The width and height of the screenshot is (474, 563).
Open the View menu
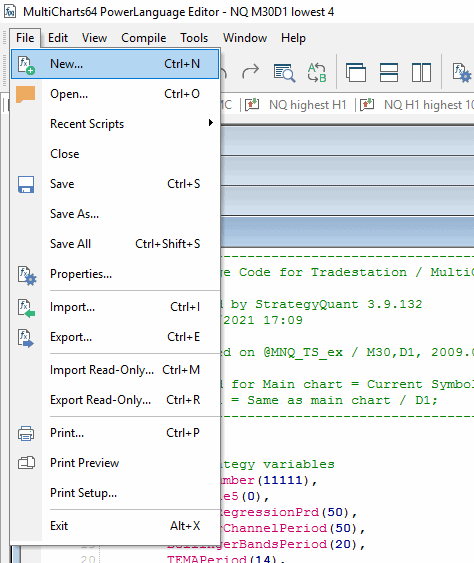click(x=94, y=38)
